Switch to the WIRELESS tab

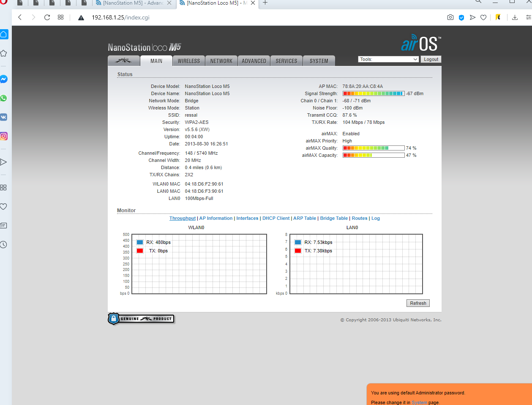point(189,61)
